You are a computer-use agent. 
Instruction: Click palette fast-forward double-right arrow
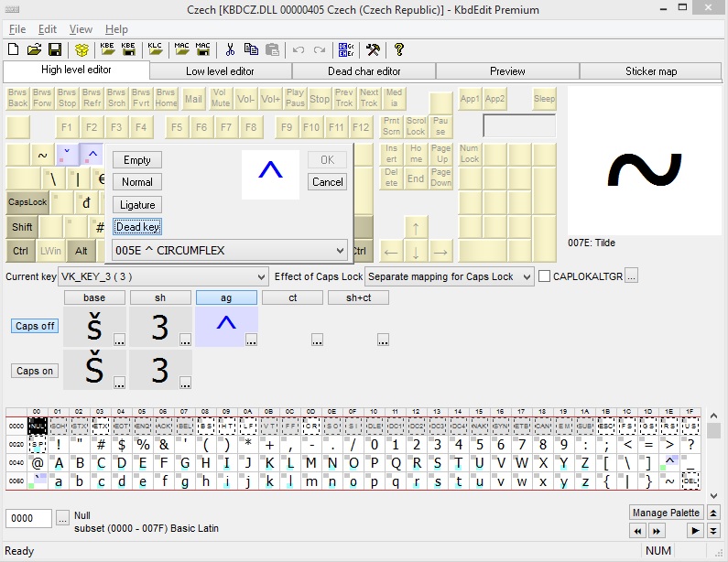pos(656,531)
